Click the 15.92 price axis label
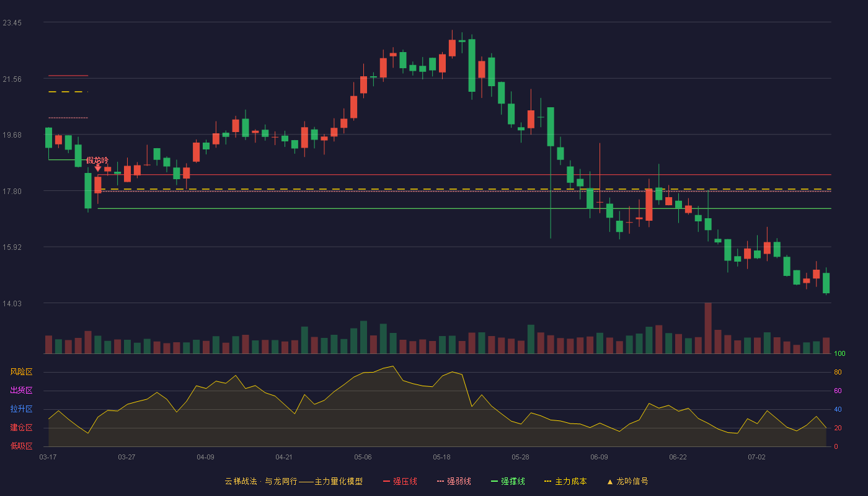The width and height of the screenshot is (868, 496). click(12, 247)
